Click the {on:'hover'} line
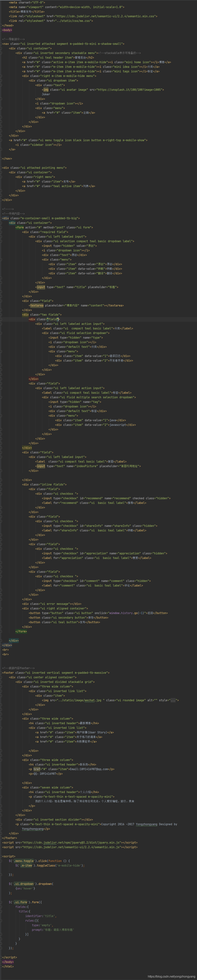 point(25,888)
